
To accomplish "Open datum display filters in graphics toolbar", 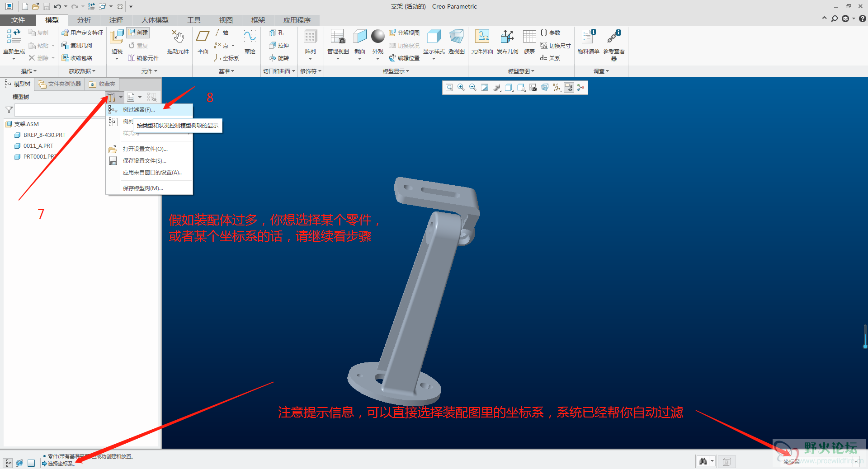I will pyautogui.click(x=557, y=87).
